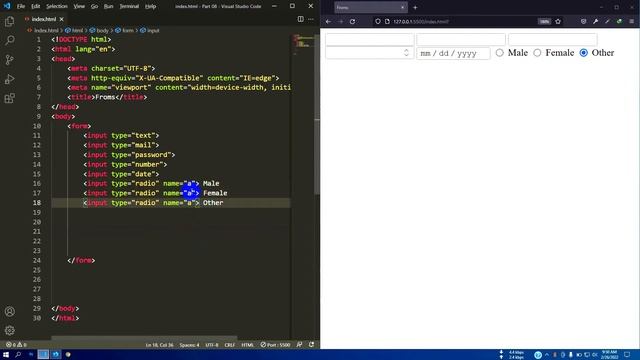Open the File menu in VS Code

tap(21, 6)
